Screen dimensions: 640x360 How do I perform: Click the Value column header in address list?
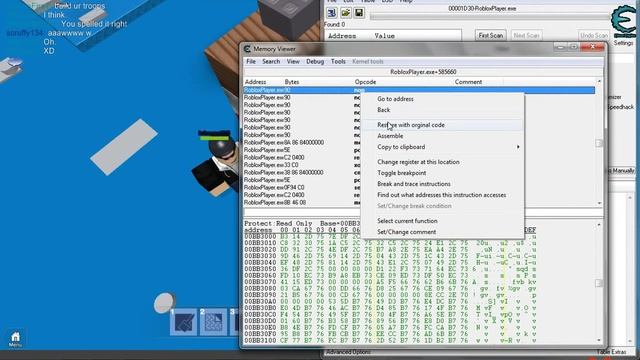point(384,36)
